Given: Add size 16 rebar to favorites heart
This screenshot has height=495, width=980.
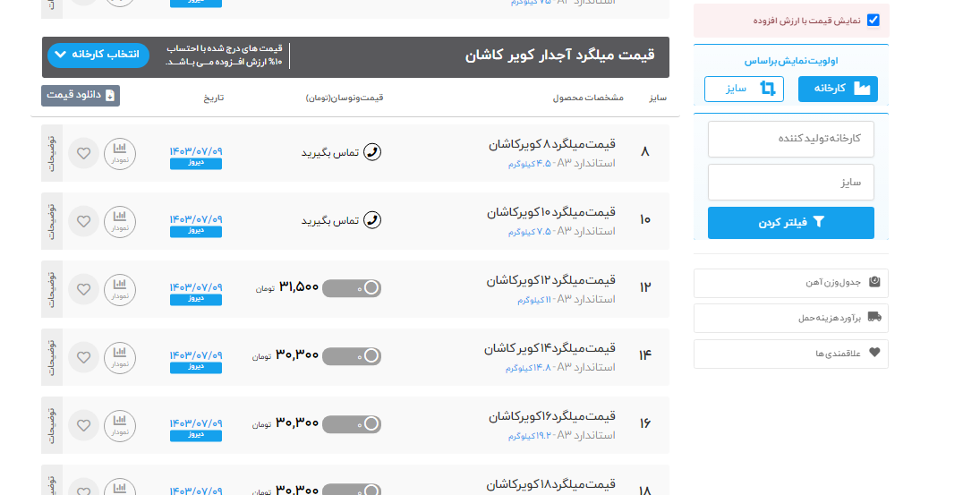Looking at the screenshot, I should pyautogui.click(x=83, y=425).
